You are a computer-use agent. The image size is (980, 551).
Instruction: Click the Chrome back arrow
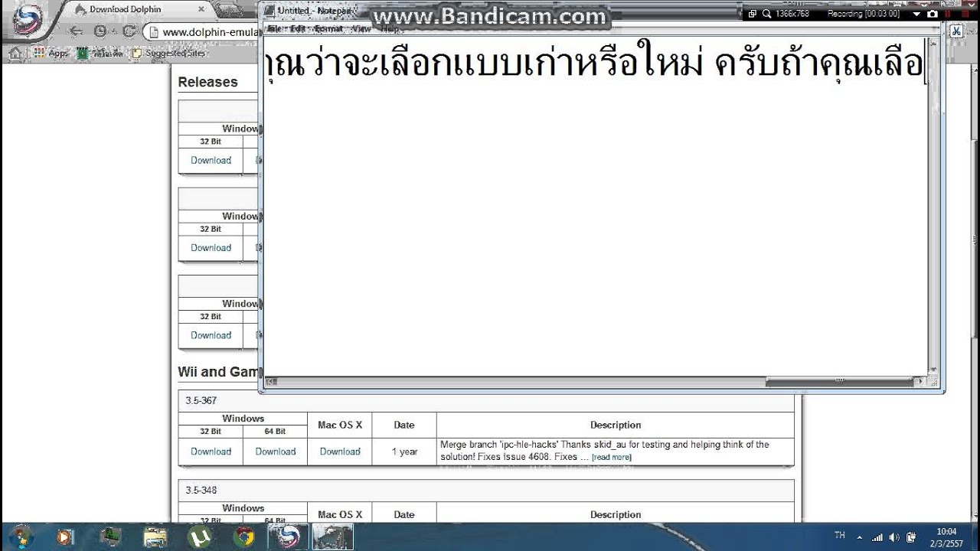[x=75, y=31]
